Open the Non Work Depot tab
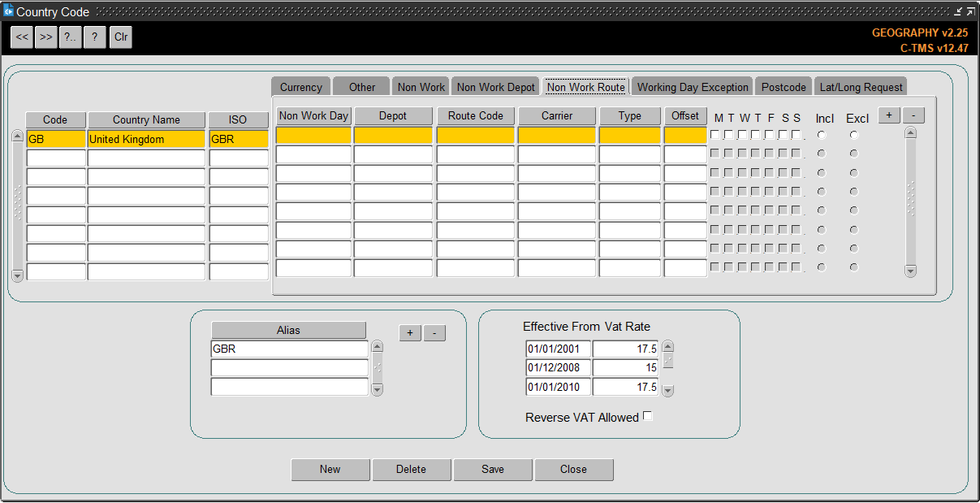 [x=496, y=87]
